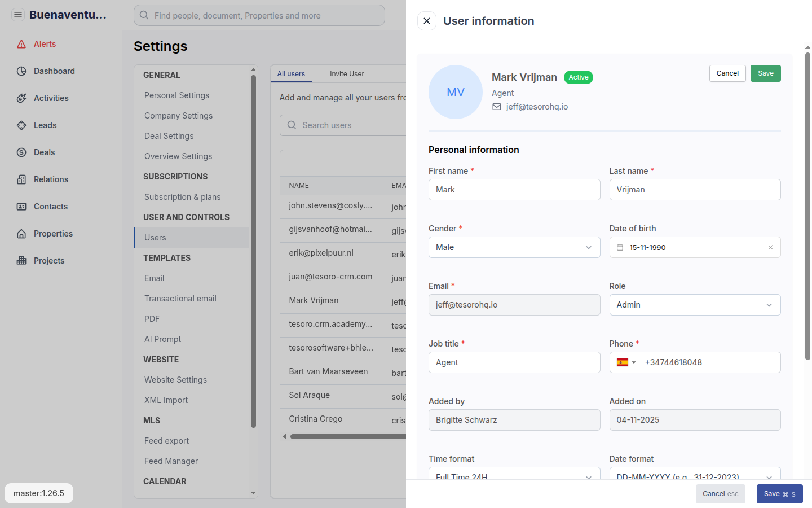Open the hamburger menu icon
This screenshot has width=812, height=508.
click(18, 15)
